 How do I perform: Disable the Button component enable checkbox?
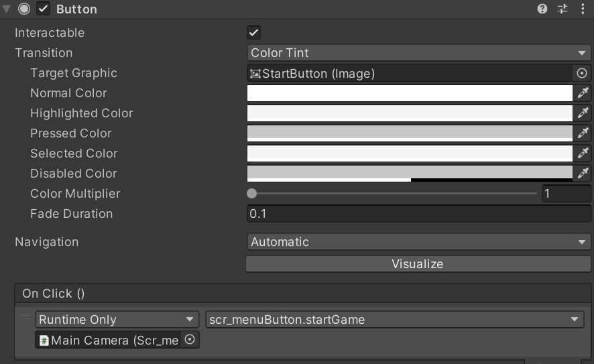[44, 9]
